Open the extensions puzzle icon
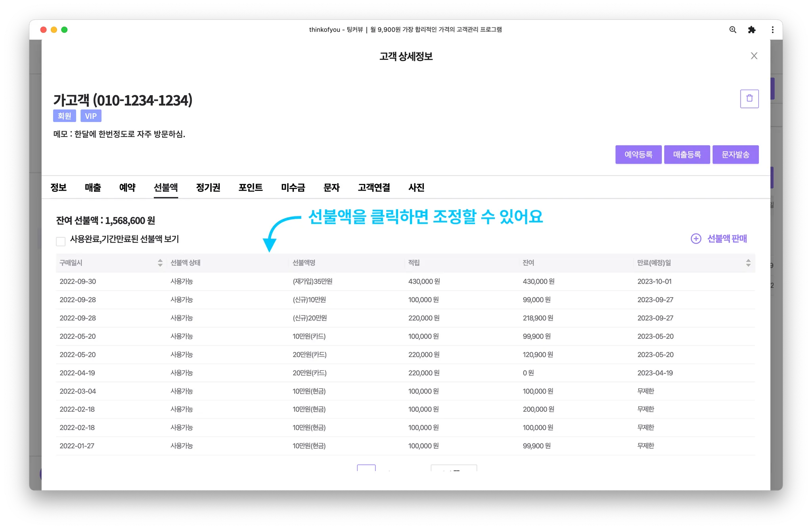 [752, 30]
